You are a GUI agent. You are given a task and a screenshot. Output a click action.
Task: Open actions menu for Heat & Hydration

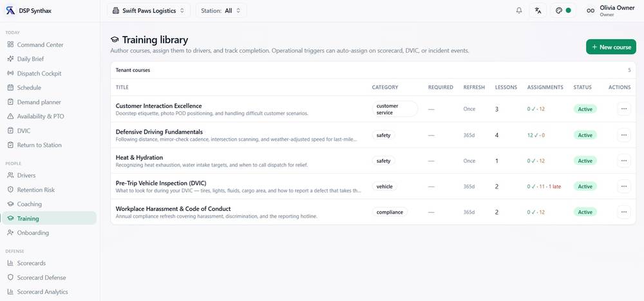[624, 161]
